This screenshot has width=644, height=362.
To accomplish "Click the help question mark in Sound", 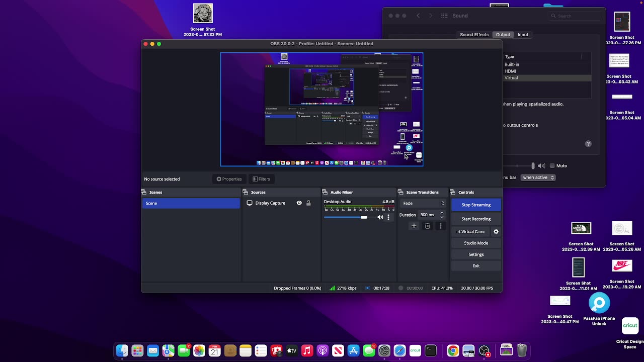I will coord(588,144).
